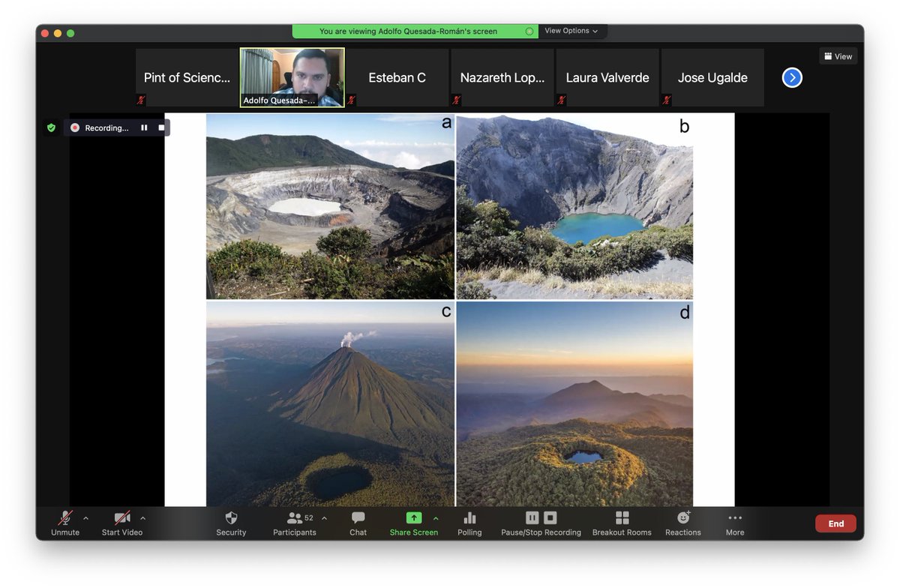
Task: Open the Chat panel
Action: tap(358, 523)
